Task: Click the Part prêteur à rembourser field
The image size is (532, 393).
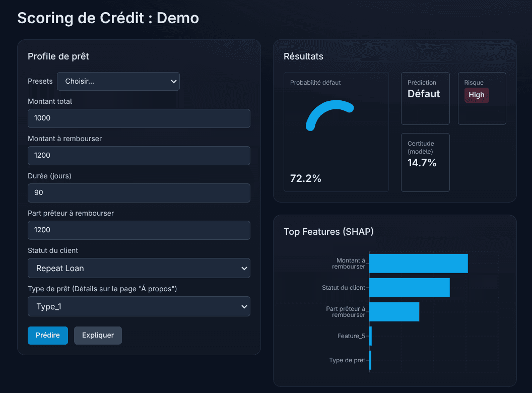Action: pos(139,230)
